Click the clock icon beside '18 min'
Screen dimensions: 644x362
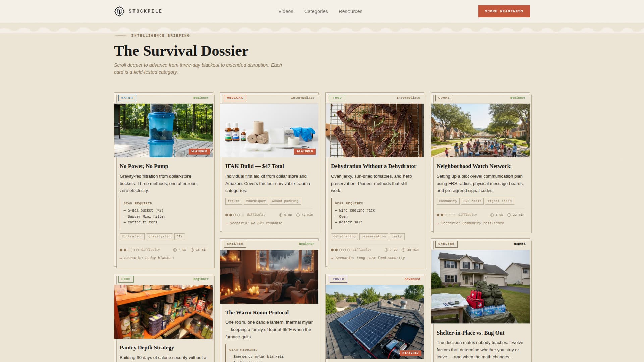[192, 250]
